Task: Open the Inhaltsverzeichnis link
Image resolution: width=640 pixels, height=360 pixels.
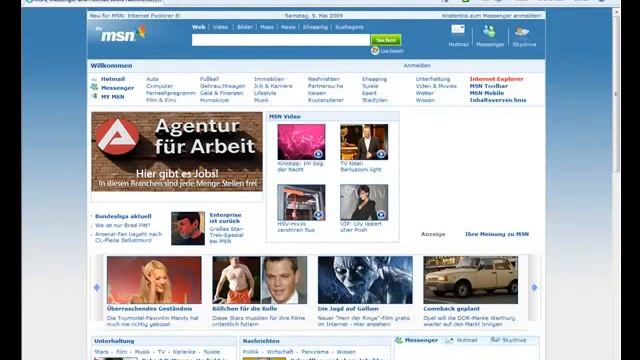Action: tap(498, 100)
